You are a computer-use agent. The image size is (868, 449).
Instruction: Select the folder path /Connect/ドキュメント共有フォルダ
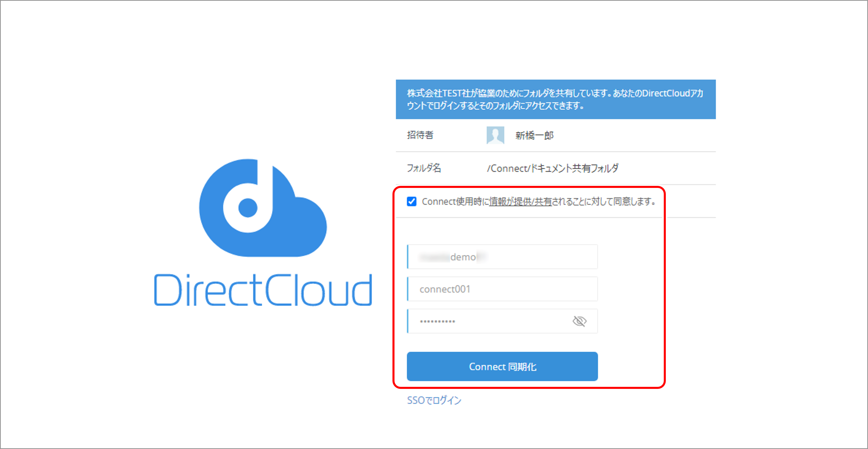(x=553, y=168)
